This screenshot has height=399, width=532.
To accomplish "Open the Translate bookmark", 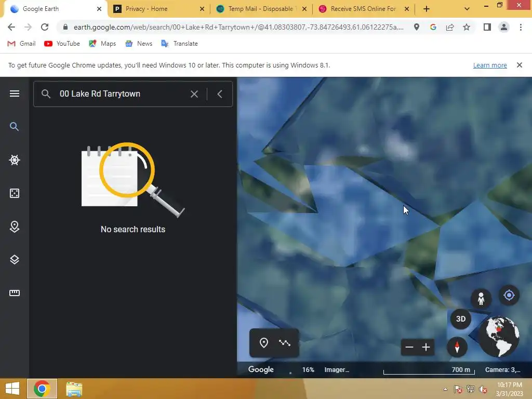I will (x=179, y=44).
